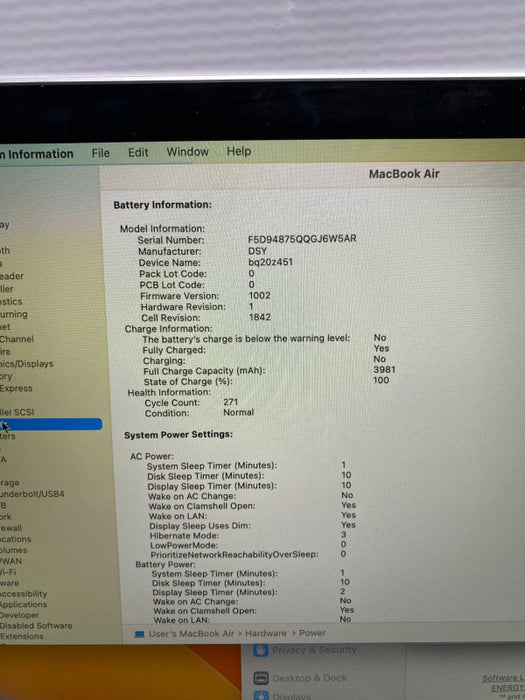Click the LowPowerMode label
This screenshot has width=525, height=700.
[x=184, y=546]
